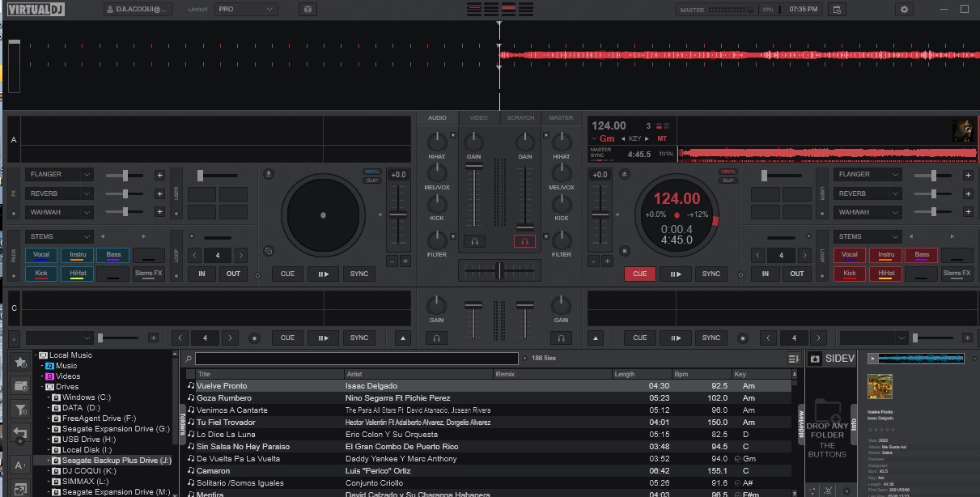The image size is (980, 497).
Task: Toggle deck A Kick stem pad
Action: click(41, 274)
